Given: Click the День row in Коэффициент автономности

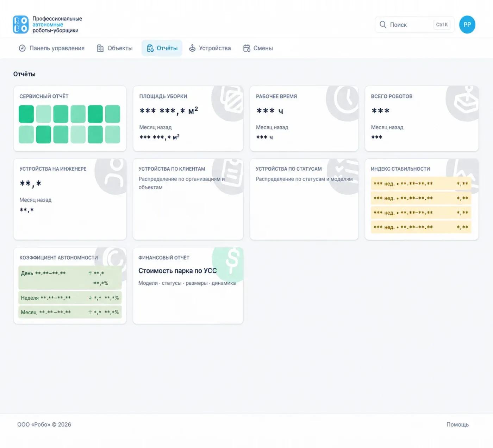Looking at the screenshot, I should coord(70,278).
